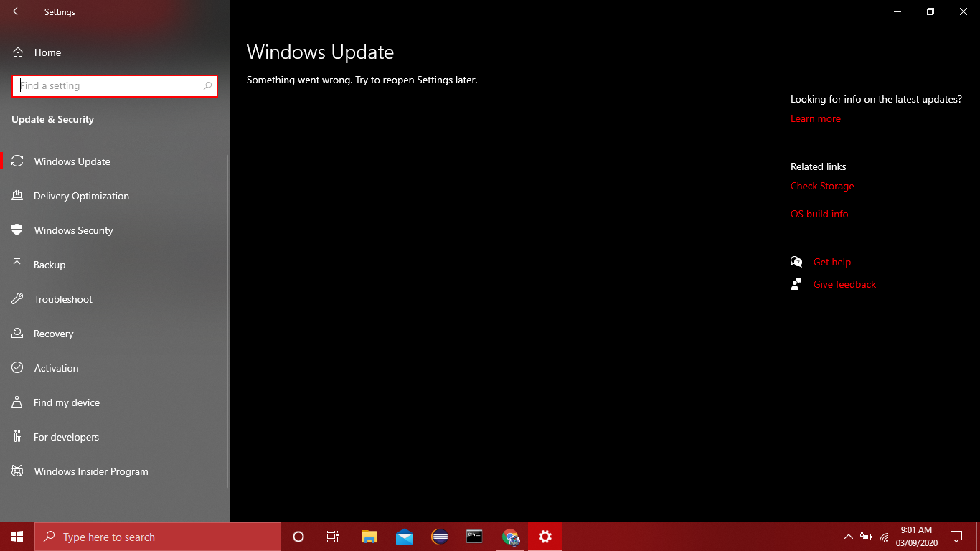Click the Give feedback link
980x551 pixels.
point(844,284)
